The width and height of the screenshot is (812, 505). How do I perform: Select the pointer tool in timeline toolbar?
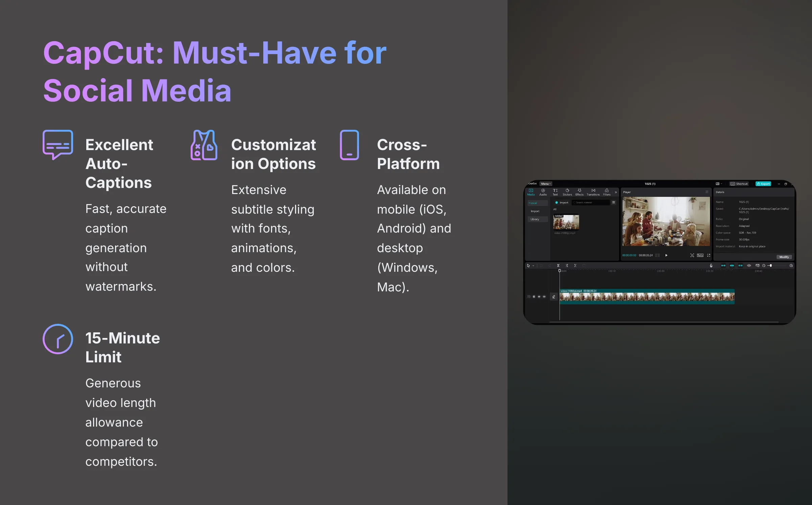click(528, 266)
